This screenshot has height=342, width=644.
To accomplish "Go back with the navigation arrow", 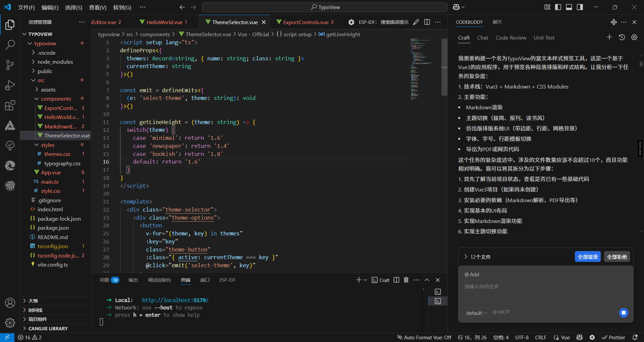I will tap(182, 7).
